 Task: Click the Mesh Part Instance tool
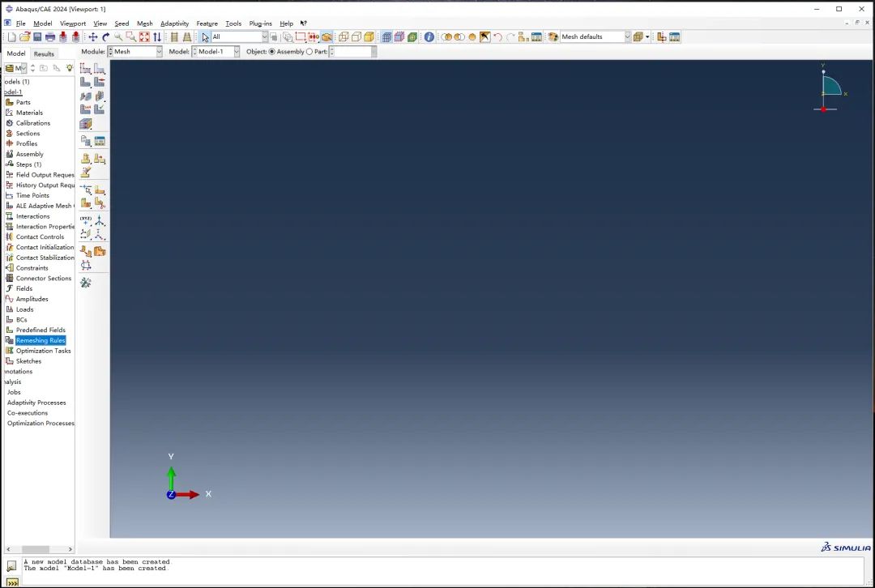(85, 82)
